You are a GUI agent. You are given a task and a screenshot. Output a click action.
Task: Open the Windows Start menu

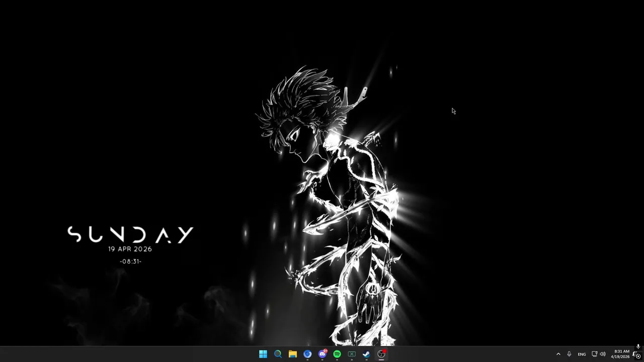(x=263, y=354)
